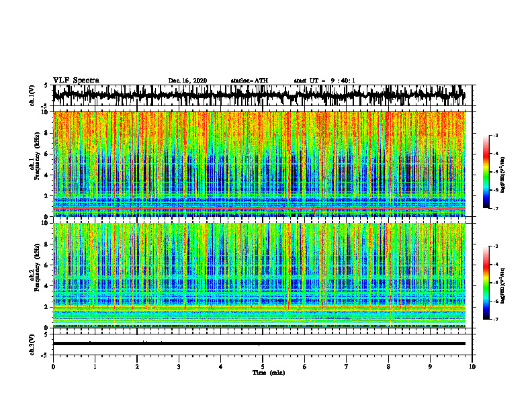Click the ch.1 "Frequency (kHz)" axis label
The image size is (532, 411).
(x=38, y=156)
